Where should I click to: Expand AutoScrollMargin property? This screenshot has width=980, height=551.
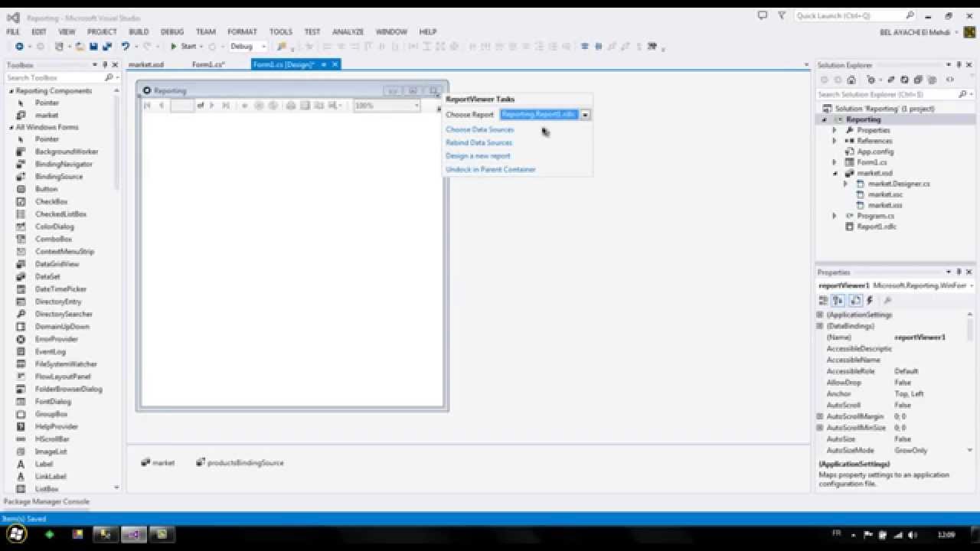[x=820, y=416]
